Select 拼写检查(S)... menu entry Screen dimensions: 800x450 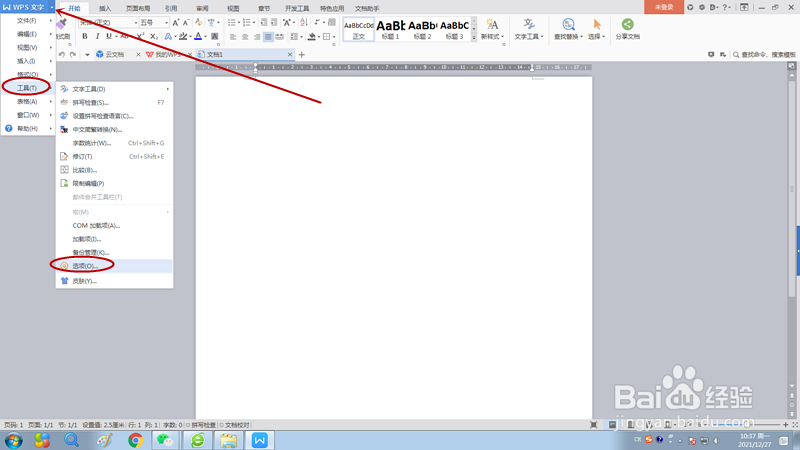tap(114, 103)
